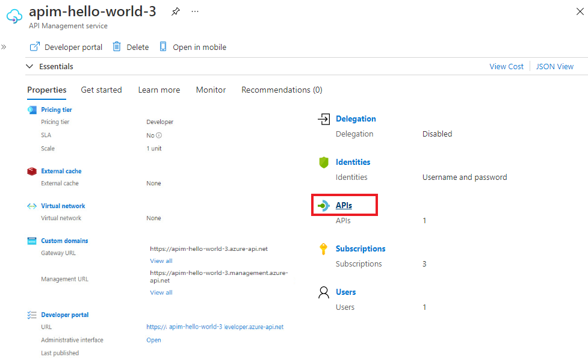Click the Users person icon

tap(324, 292)
